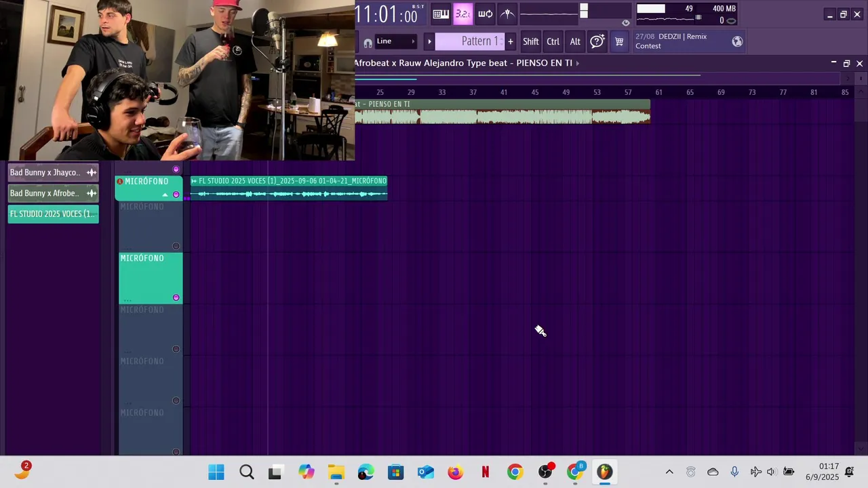
Task: Select FL STUDIO 2025 VOCES (1.. in picker
Action: [53, 214]
